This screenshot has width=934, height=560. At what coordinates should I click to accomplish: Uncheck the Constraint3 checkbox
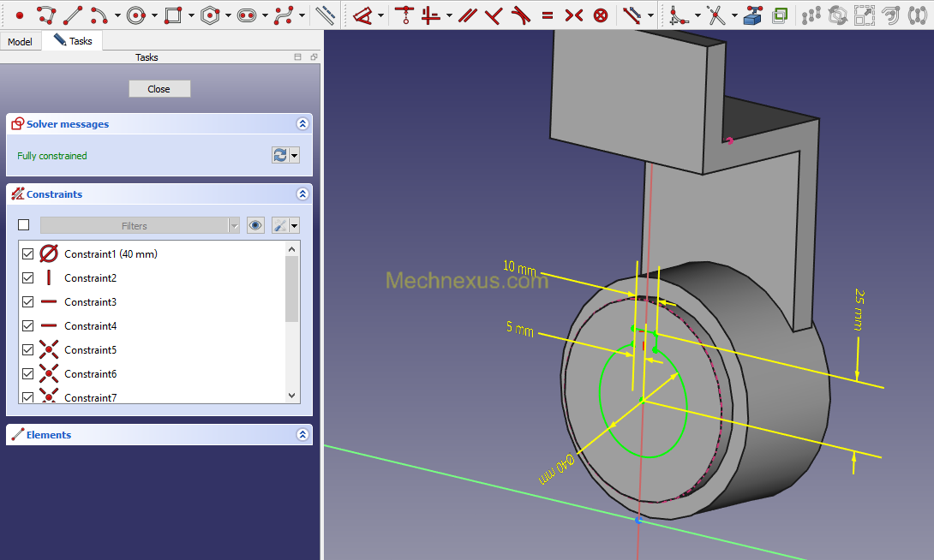pos(27,301)
